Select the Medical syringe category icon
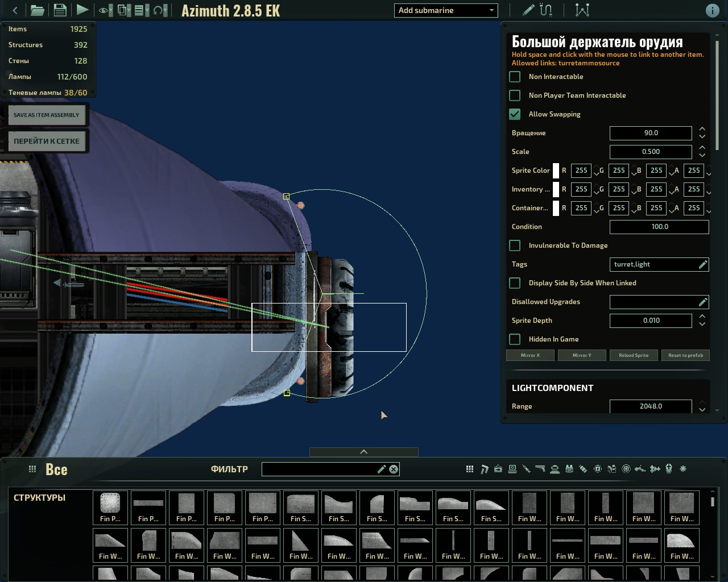 pos(527,469)
